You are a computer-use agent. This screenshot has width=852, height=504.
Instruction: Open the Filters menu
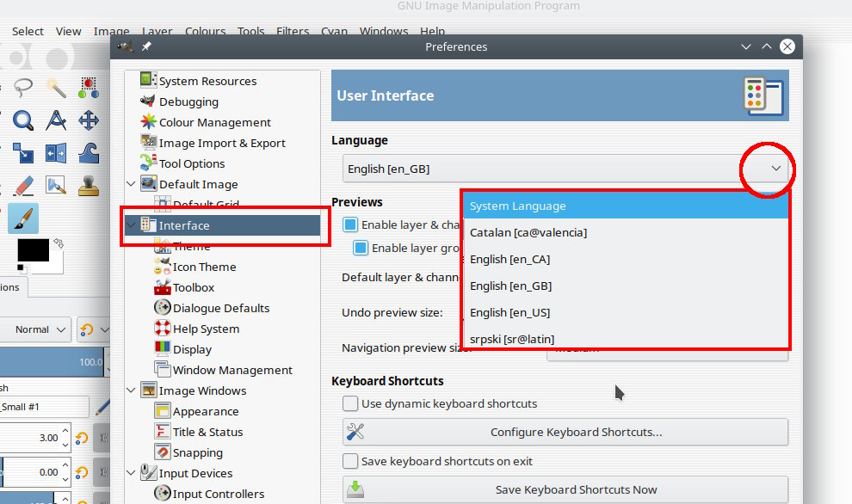(293, 31)
